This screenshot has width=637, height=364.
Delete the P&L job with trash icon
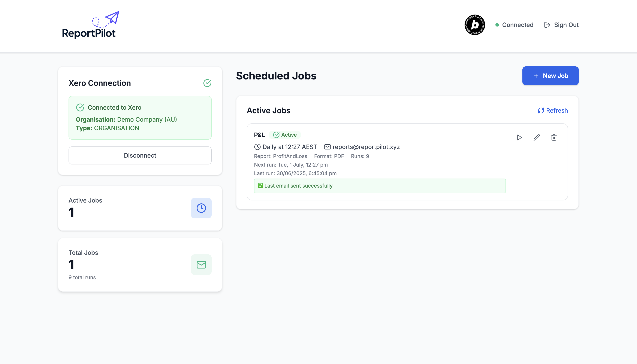click(554, 137)
